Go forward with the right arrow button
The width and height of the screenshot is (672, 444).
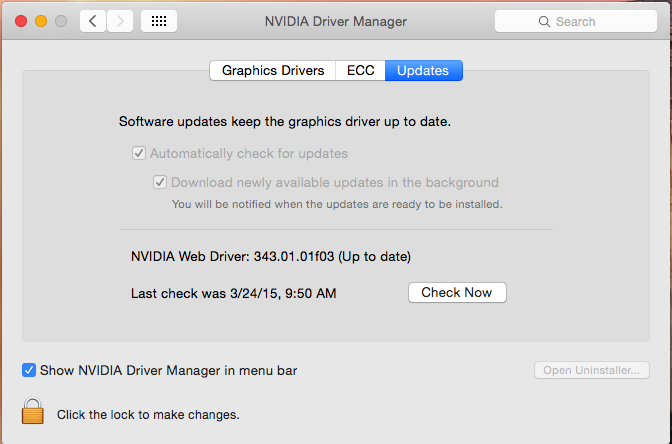point(120,21)
